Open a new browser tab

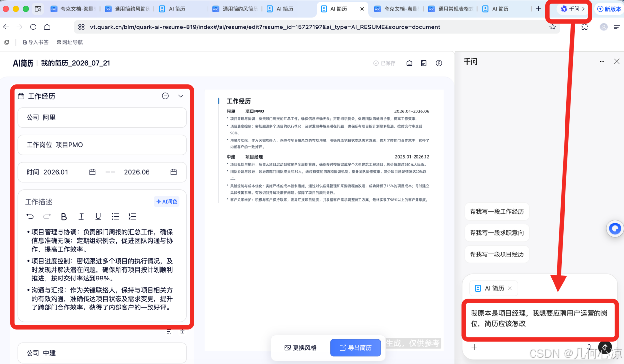[538, 9]
